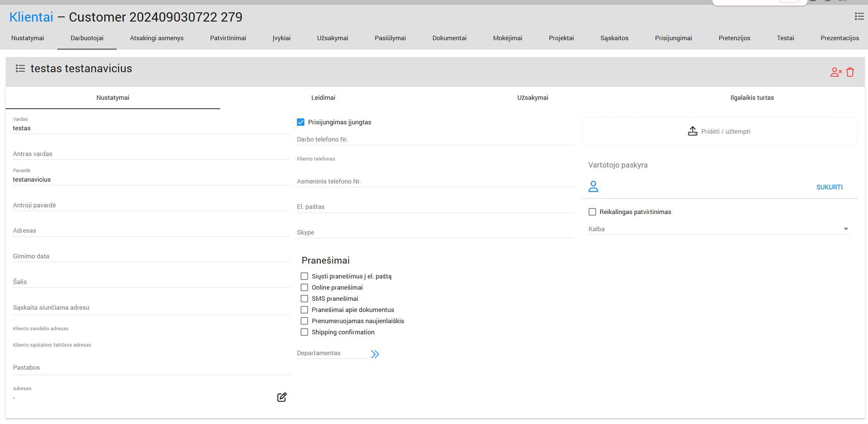Go to Klientai breadcrumb link
Image resolution: width=868 pixels, height=424 pixels.
coord(31,17)
